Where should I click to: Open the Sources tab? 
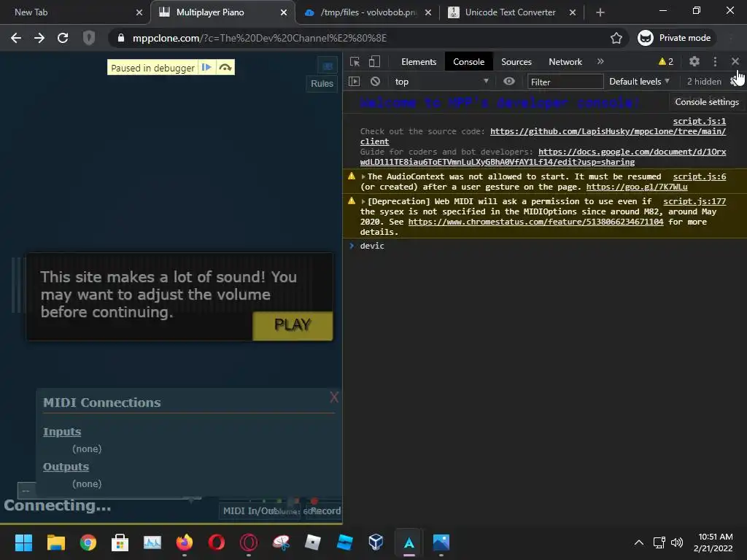(x=516, y=61)
